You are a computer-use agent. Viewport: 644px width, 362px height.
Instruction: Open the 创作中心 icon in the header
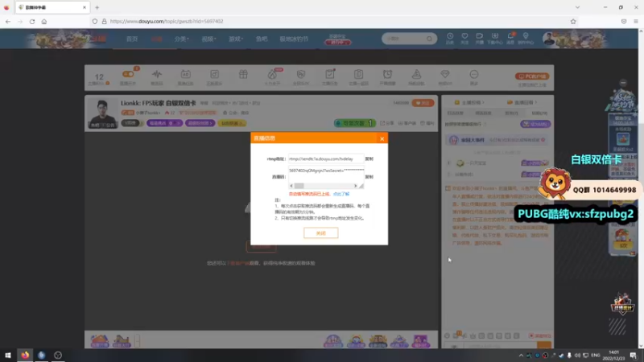(x=526, y=39)
